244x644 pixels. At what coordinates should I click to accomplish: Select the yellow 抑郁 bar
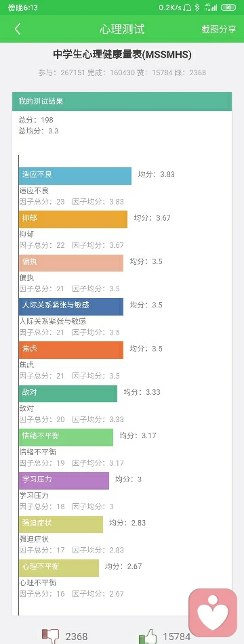[73, 219]
